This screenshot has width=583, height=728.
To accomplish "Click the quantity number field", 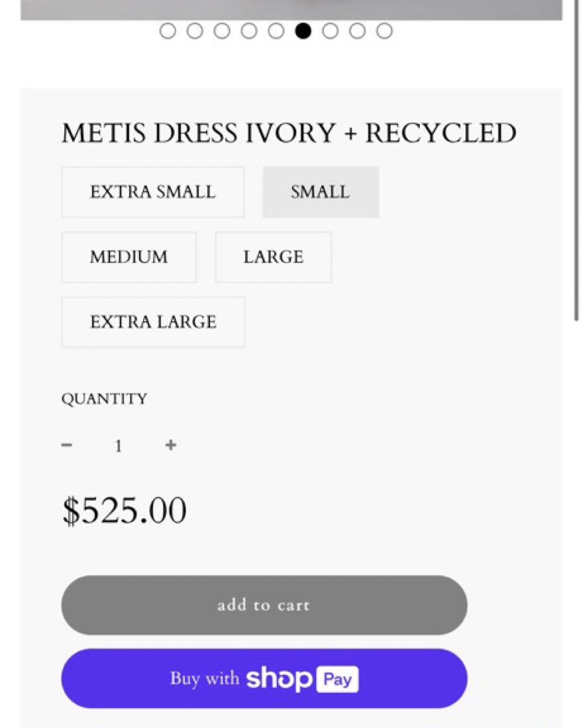I will coord(119,446).
